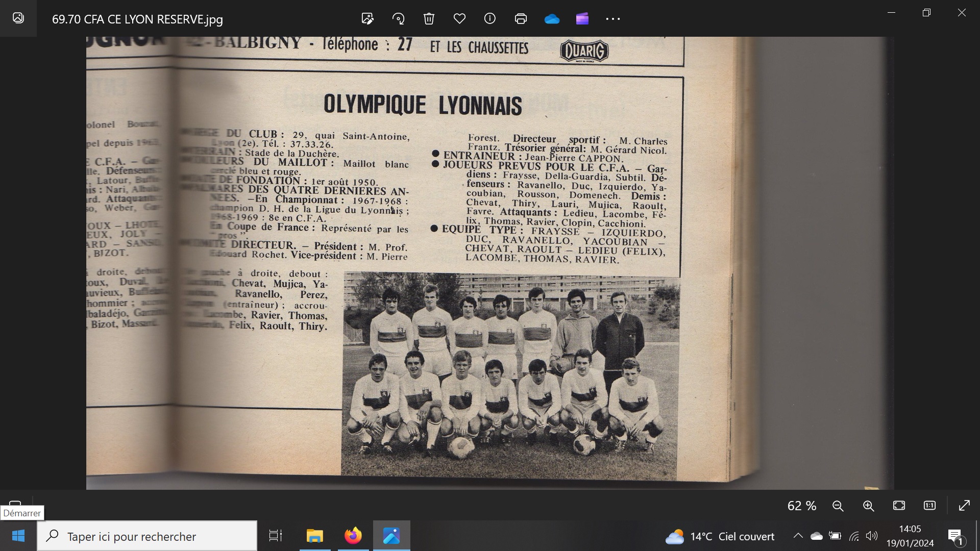980x551 pixels.
Task: Open the See more three-dots menu
Action: (x=613, y=19)
